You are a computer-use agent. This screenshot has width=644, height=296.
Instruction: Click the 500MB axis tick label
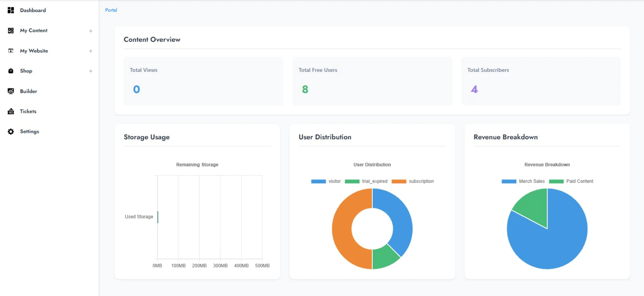point(262,266)
